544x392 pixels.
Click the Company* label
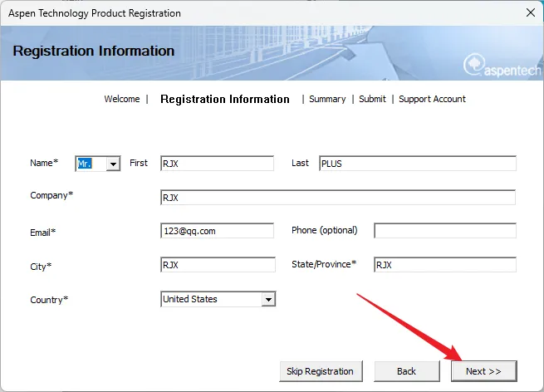coord(51,196)
